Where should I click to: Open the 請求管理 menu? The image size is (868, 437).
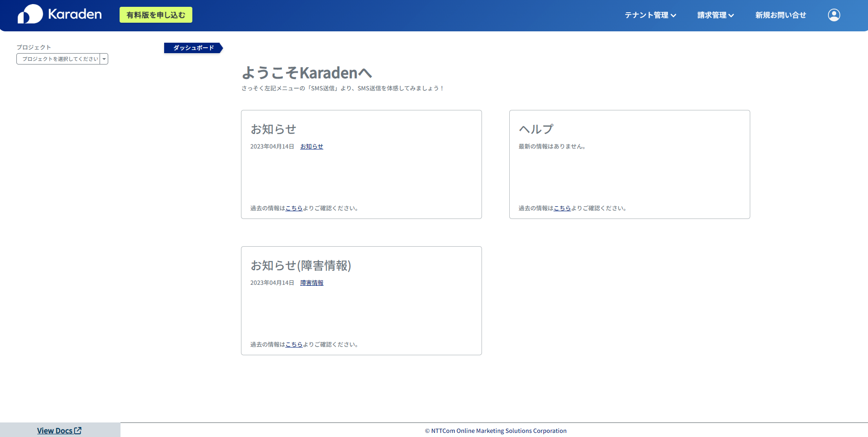click(716, 15)
